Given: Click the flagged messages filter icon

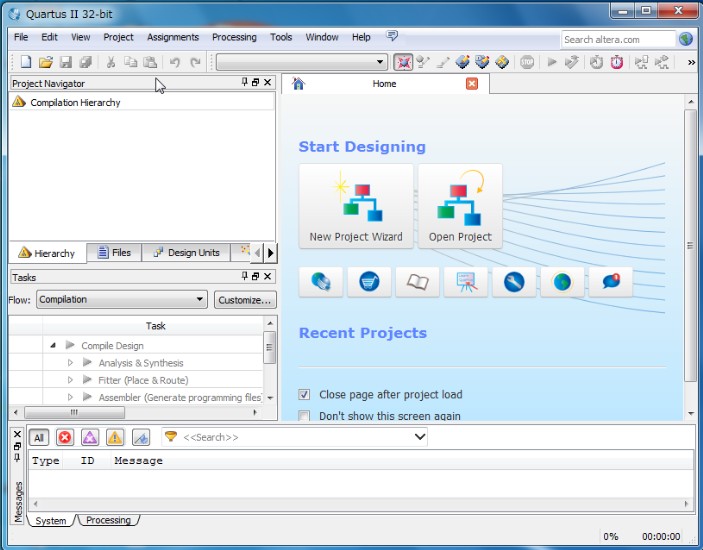Looking at the screenshot, I should pyautogui.click(x=141, y=437).
